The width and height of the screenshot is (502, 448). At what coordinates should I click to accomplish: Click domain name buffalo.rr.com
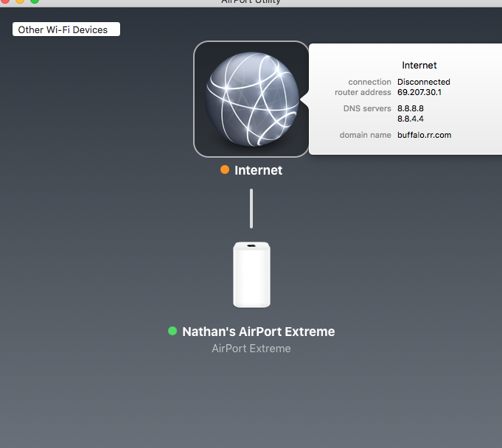(x=424, y=135)
